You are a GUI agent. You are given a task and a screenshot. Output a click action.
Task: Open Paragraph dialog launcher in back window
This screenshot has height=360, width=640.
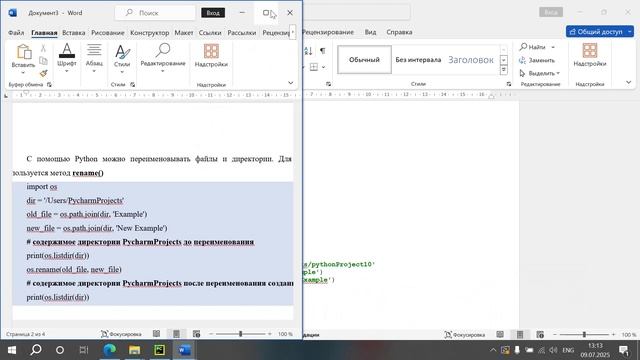pyautogui.click(x=328, y=84)
